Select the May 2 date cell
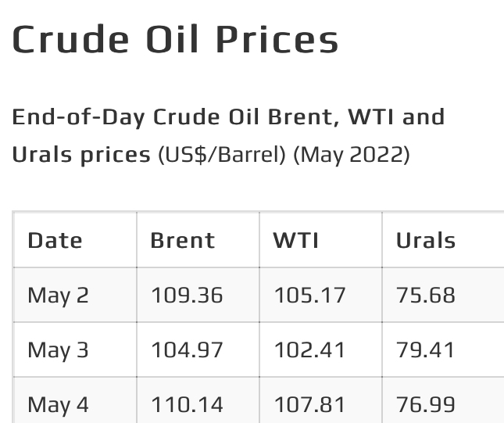504x423 pixels. tap(58, 296)
